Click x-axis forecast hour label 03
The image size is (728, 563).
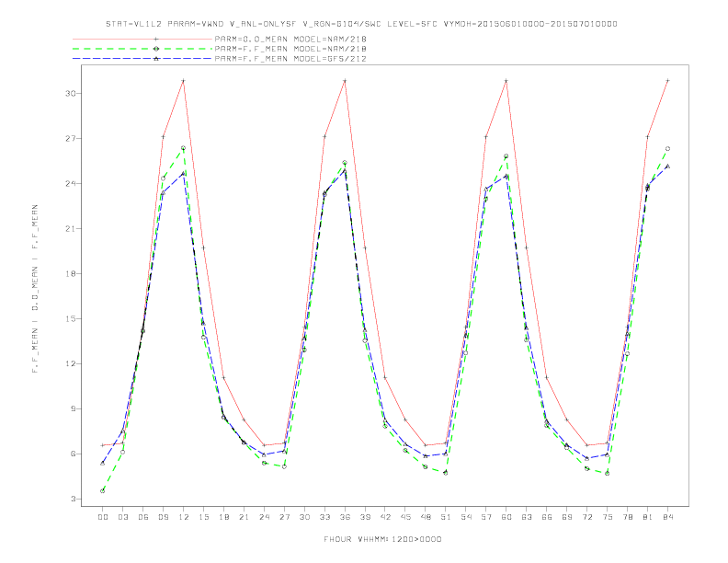point(122,517)
